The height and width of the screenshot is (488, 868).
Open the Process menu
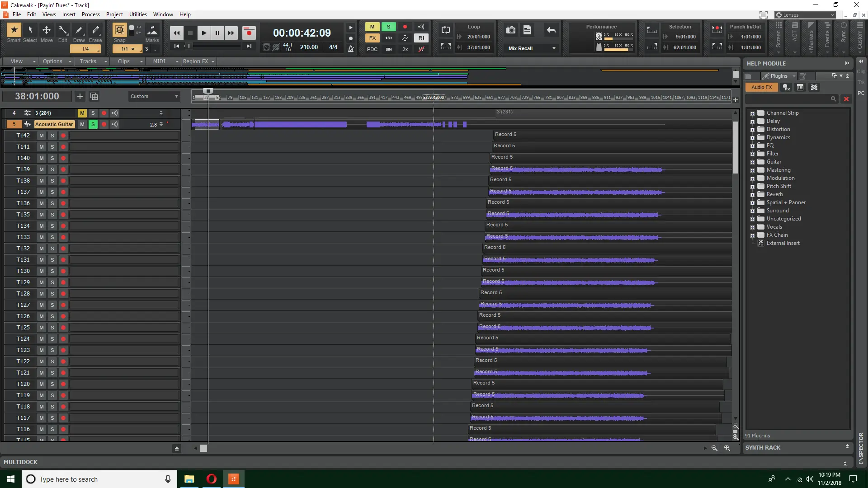[x=90, y=14]
